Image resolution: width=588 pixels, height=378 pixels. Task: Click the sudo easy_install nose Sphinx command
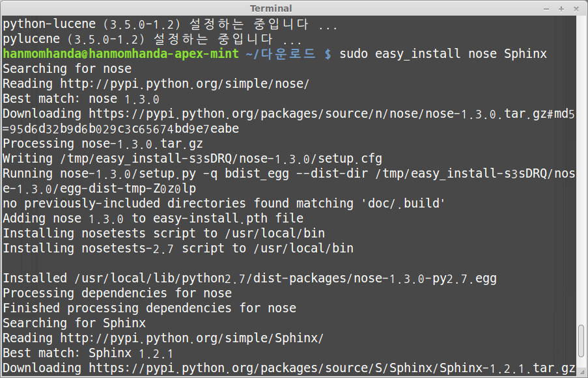(x=443, y=54)
